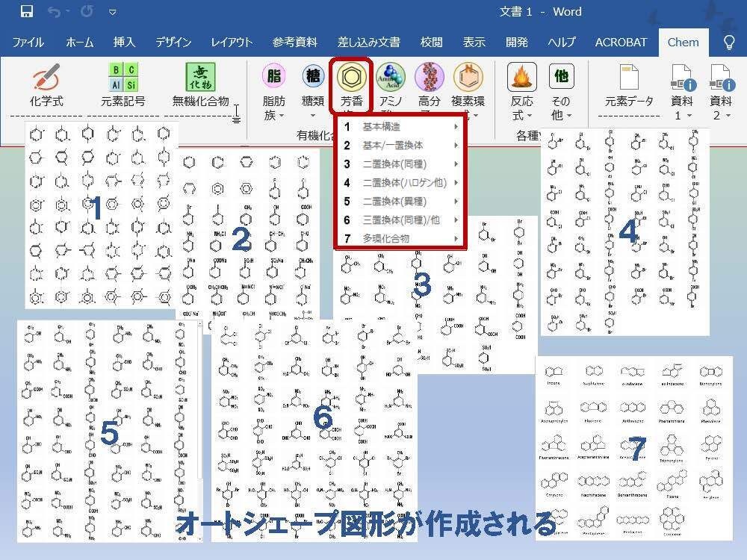The image size is (747, 560).
Task: Expand the 資料 2 dropdown arrow
Action: (728, 116)
